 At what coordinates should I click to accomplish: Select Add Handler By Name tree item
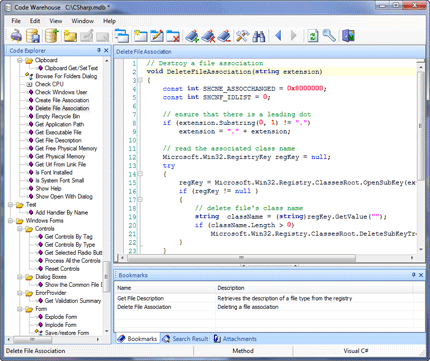[x=61, y=212]
